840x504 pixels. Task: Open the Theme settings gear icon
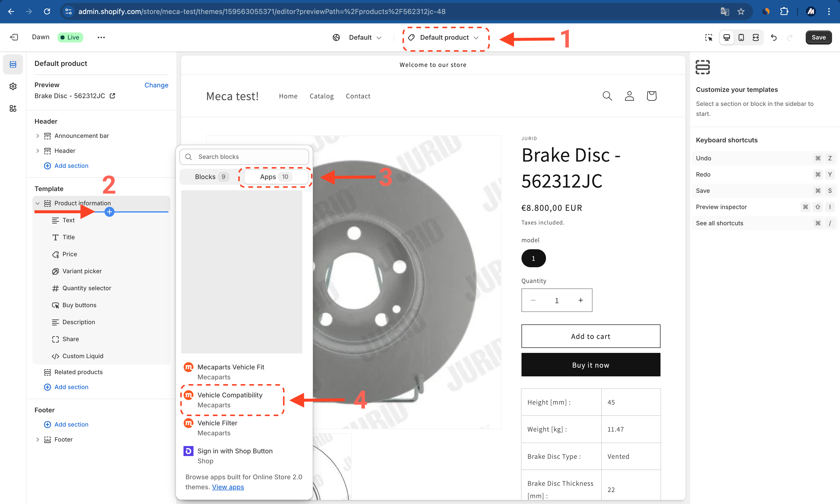coord(13,86)
